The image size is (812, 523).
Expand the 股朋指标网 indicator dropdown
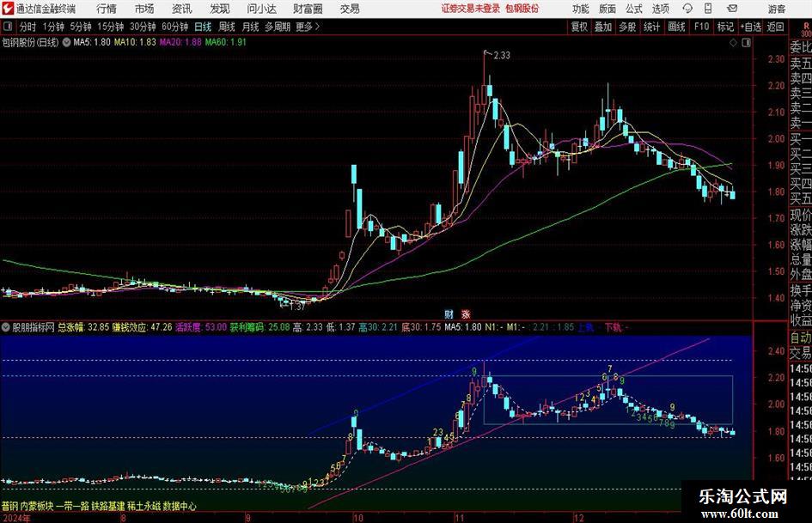click(x=6, y=327)
